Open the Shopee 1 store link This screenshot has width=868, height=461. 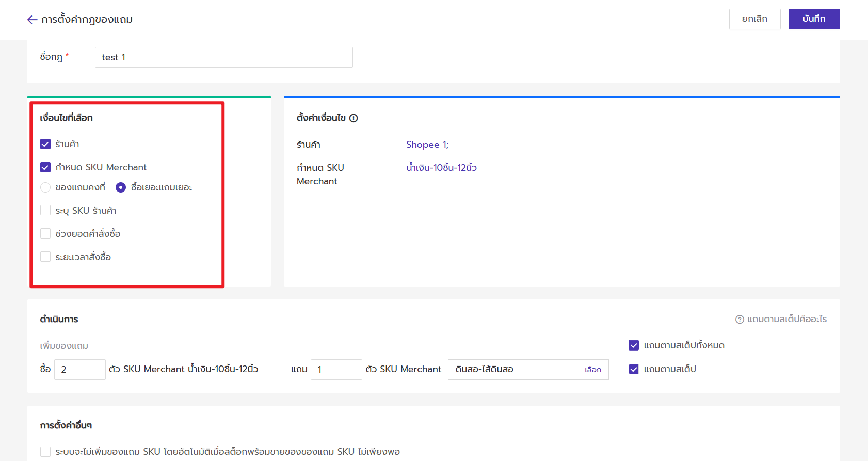(427, 145)
